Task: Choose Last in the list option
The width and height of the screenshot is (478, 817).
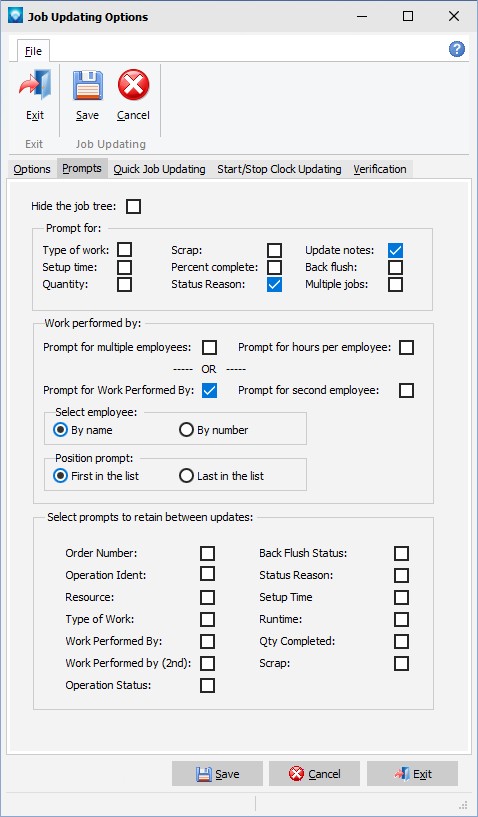Action: (186, 476)
